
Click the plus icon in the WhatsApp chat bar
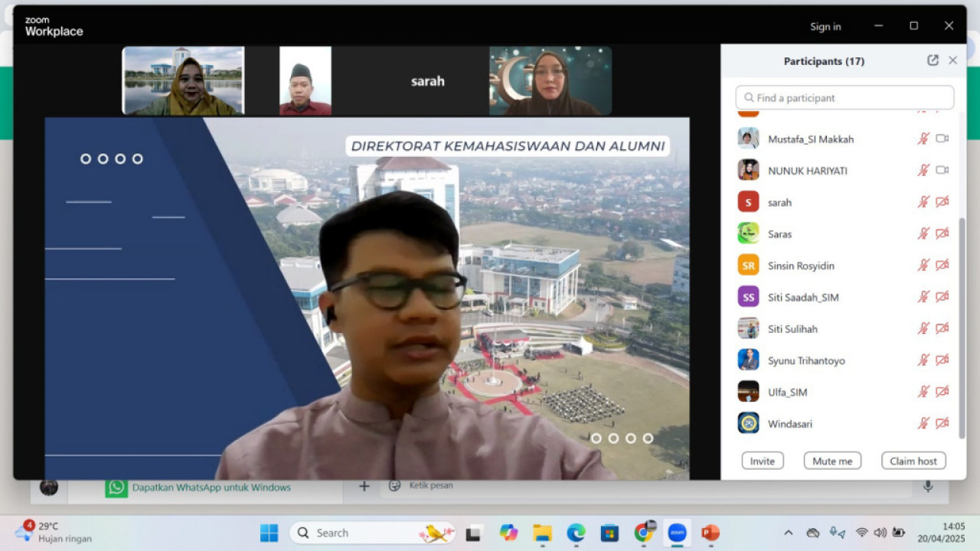[x=364, y=486]
